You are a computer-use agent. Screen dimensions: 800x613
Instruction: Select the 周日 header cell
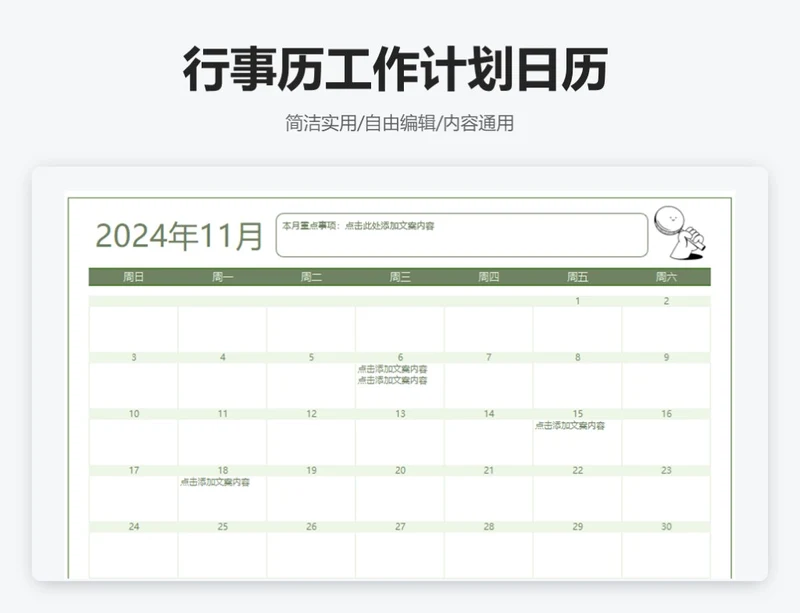click(134, 277)
